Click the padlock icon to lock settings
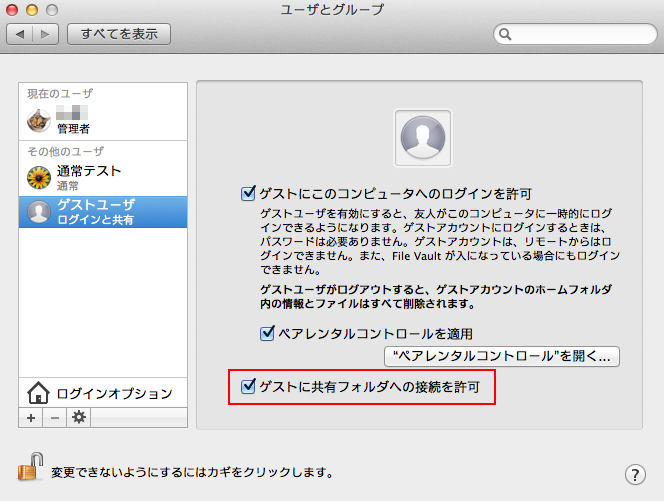 tap(30, 467)
